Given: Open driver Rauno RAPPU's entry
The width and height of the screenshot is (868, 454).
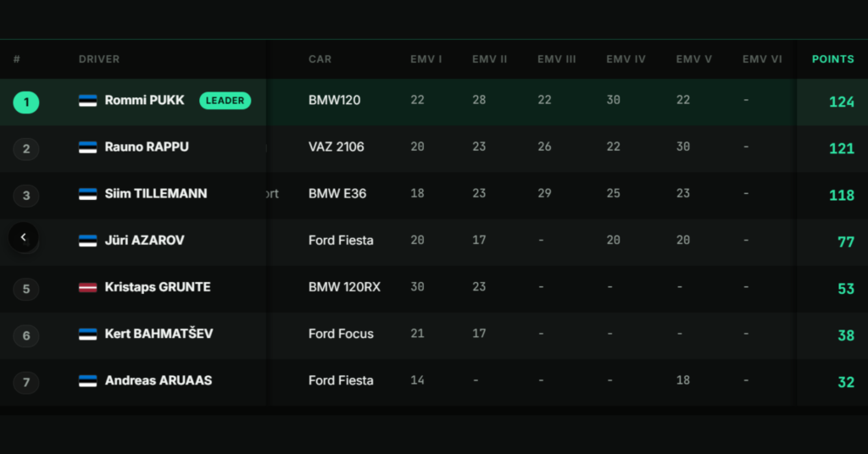Looking at the screenshot, I should 147,147.
